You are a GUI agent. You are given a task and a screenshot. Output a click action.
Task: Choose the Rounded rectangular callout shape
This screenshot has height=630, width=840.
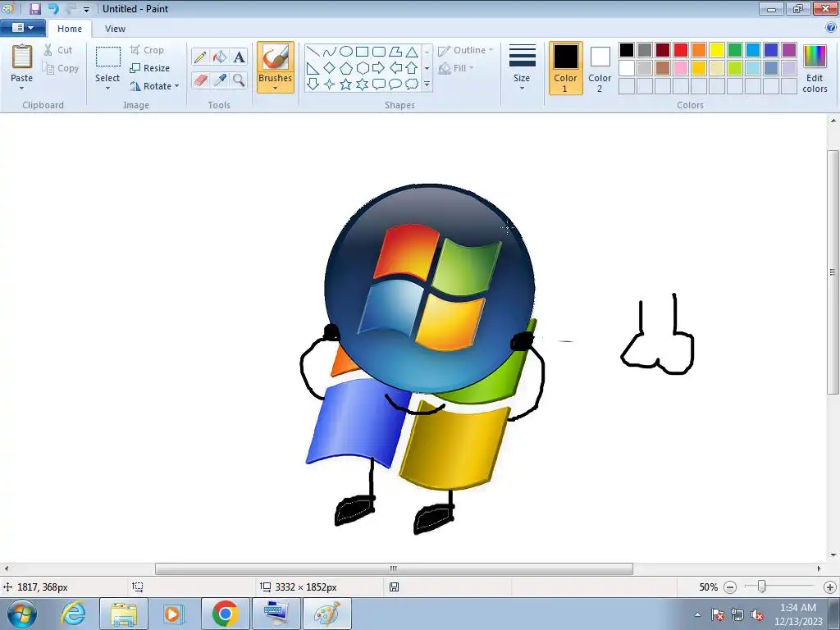pyautogui.click(x=379, y=84)
